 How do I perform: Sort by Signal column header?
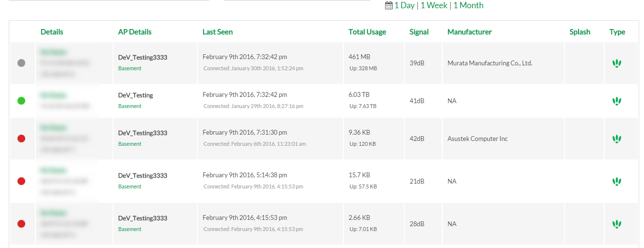coord(419,32)
